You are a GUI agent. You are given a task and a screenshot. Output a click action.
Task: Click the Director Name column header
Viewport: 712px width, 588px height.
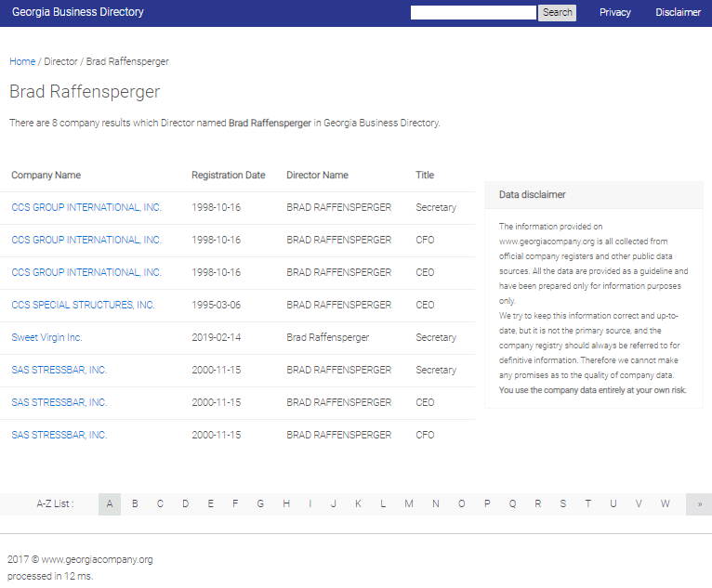(317, 176)
